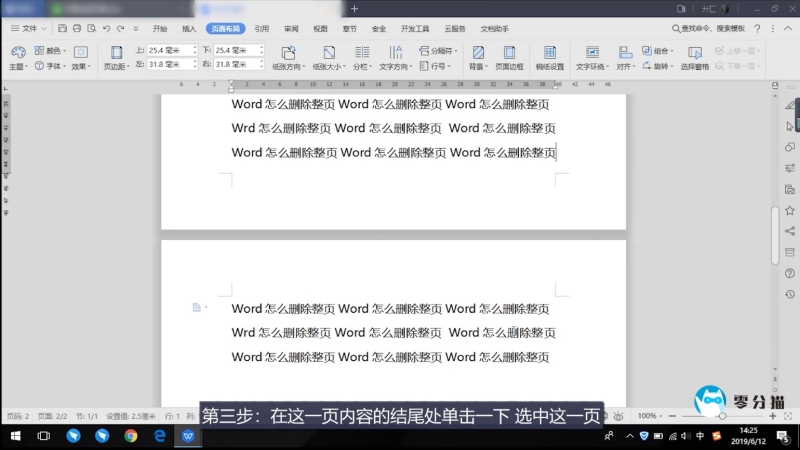
Task: Click the save icon in quick access toolbar
Action: point(63,29)
